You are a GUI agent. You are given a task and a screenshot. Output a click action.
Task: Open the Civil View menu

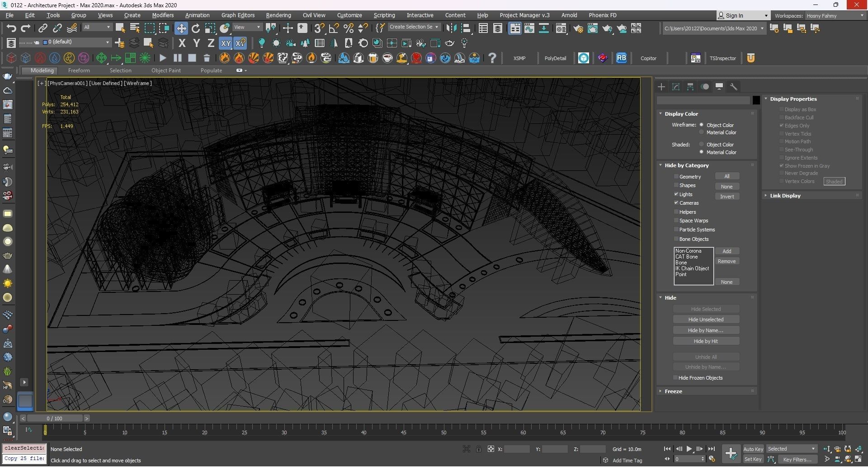click(x=314, y=15)
